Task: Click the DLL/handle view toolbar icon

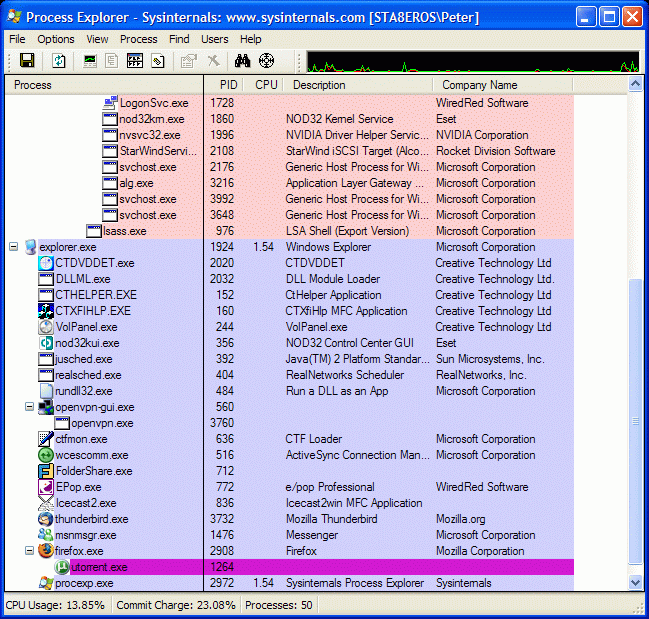Action: pos(158,61)
